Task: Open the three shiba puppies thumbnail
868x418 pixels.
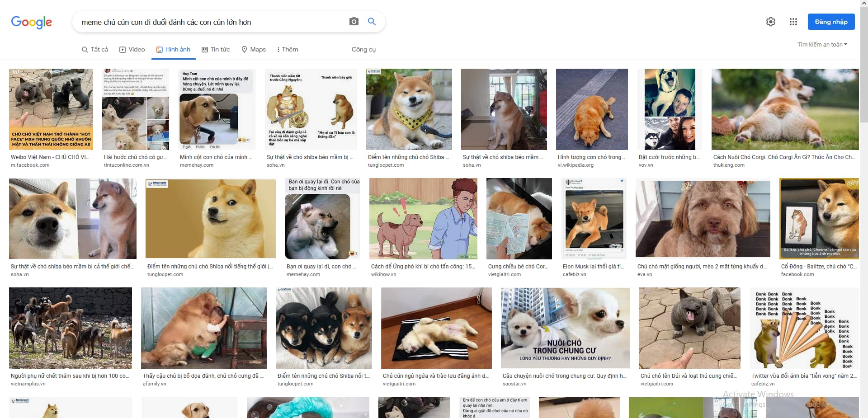Action: 324,328
